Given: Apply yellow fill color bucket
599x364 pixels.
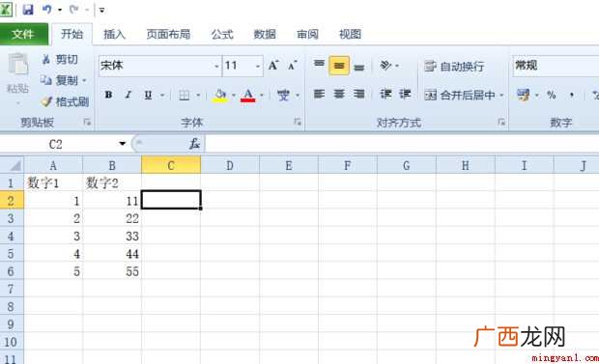Looking at the screenshot, I should pyautogui.click(x=220, y=95).
